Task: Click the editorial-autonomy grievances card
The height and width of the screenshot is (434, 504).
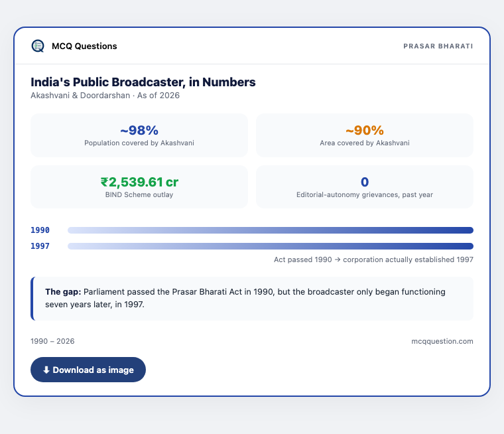Action: [x=365, y=186]
